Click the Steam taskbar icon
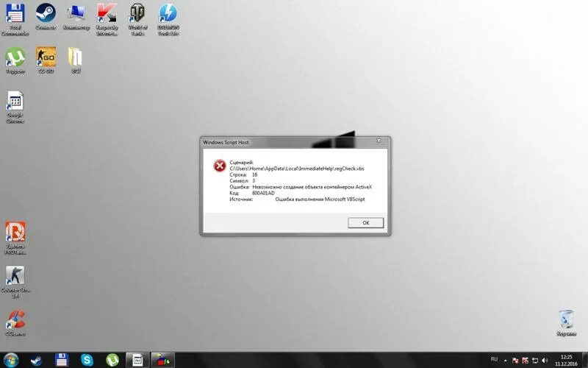Screen dimensions: 588x368 tap(36, 361)
